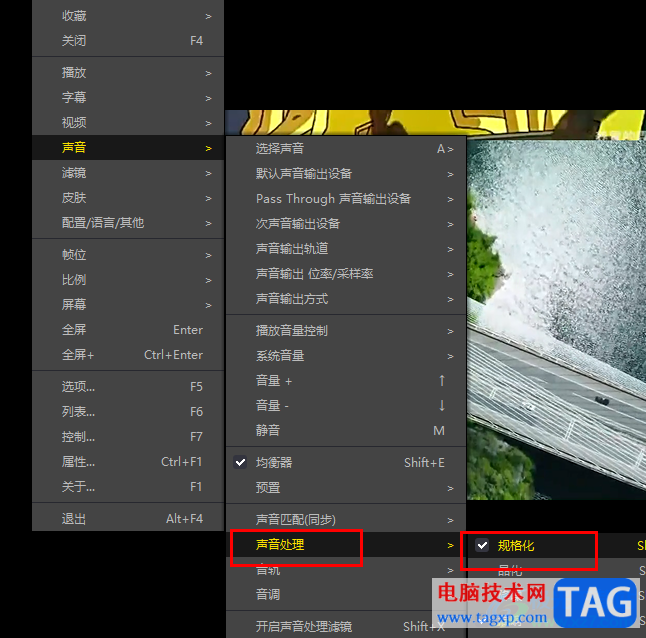Toggle 静音 mute (M)
The height and width of the screenshot is (638, 646).
click(x=346, y=431)
